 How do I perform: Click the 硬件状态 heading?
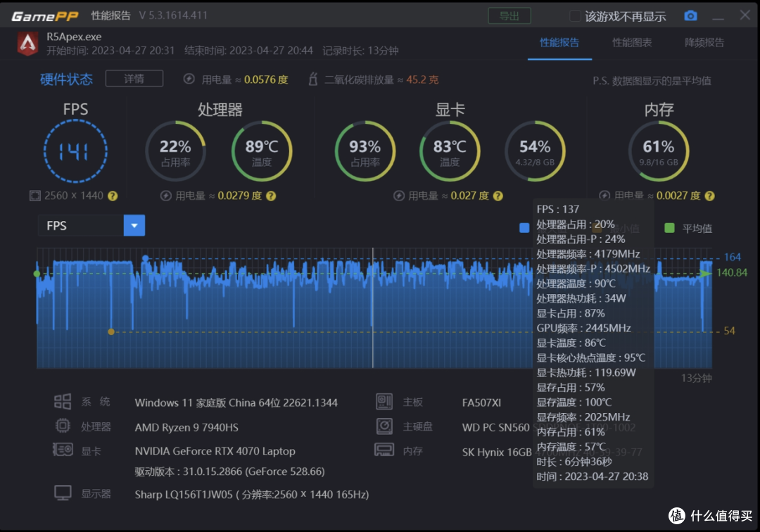(66, 80)
